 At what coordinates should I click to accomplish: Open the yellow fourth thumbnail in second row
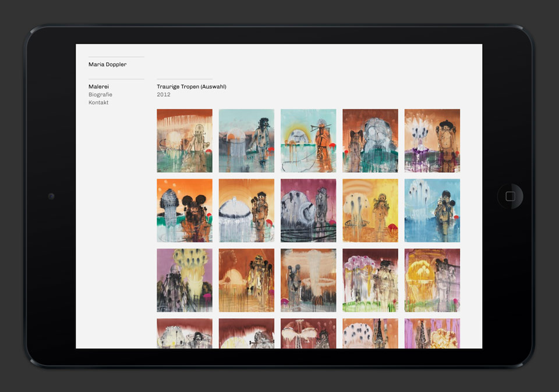[x=370, y=211]
